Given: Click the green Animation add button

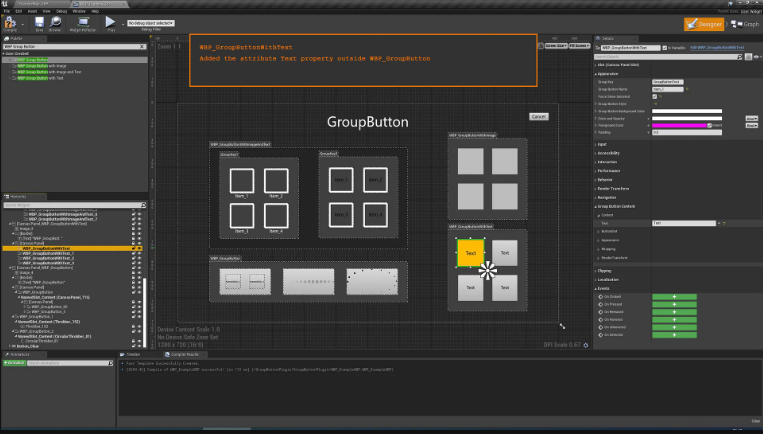Looking at the screenshot, I should [x=14, y=363].
